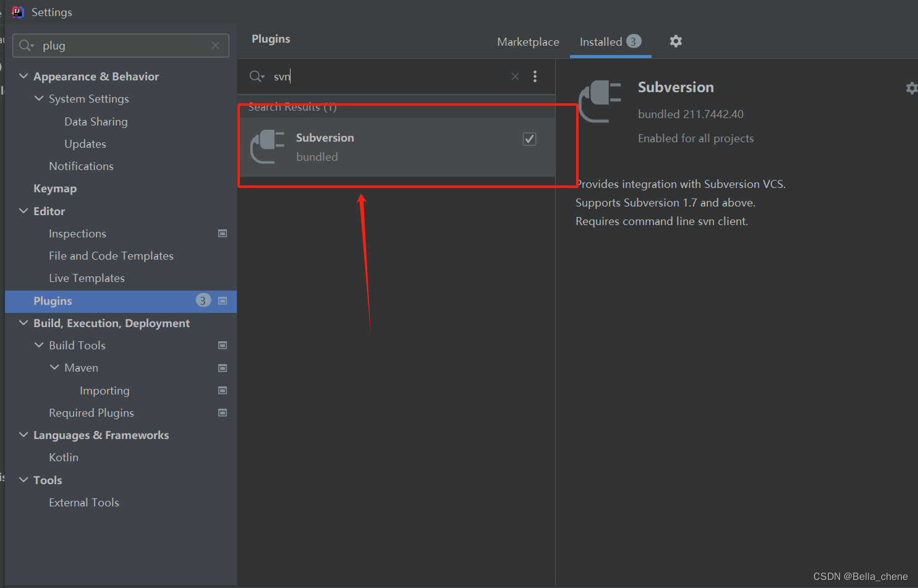918x588 pixels.
Task: Clear the 'plug' settings search field
Action: [215, 46]
